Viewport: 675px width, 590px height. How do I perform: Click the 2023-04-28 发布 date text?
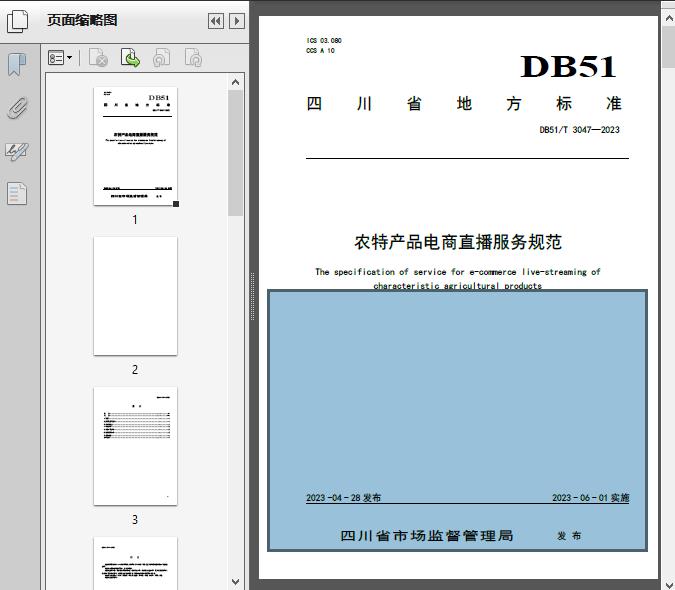[x=344, y=497]
